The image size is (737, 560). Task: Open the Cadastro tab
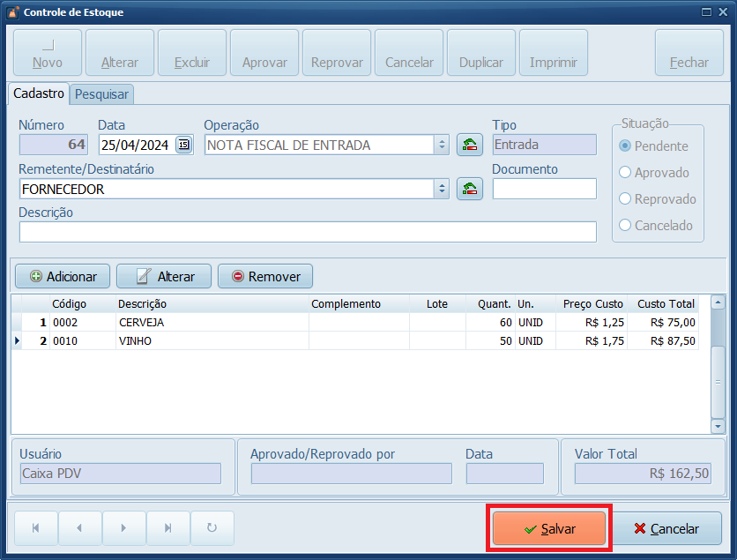pos(39,93)
